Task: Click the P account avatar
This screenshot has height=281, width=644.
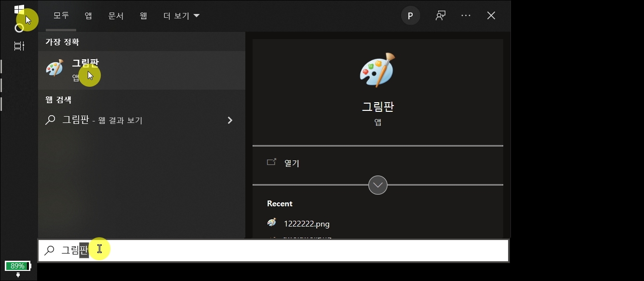Action: click(x=410, y=15)
